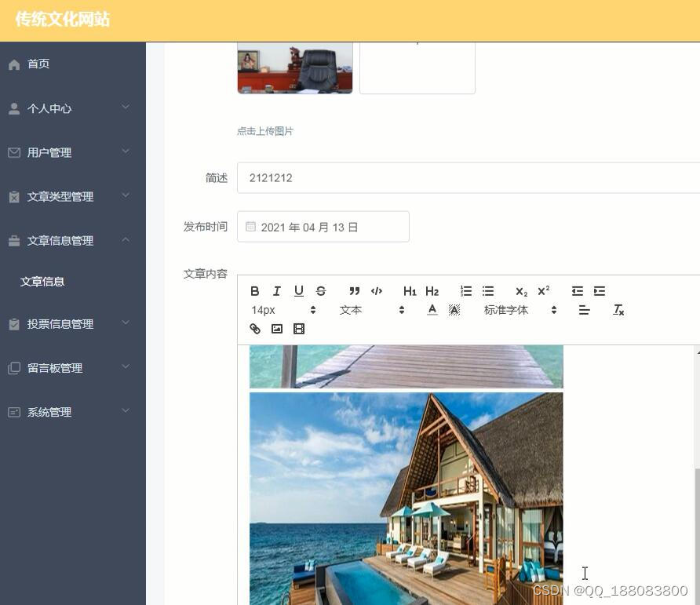
Task: Click the 点击上传图片 upload link
Action: 264,131
